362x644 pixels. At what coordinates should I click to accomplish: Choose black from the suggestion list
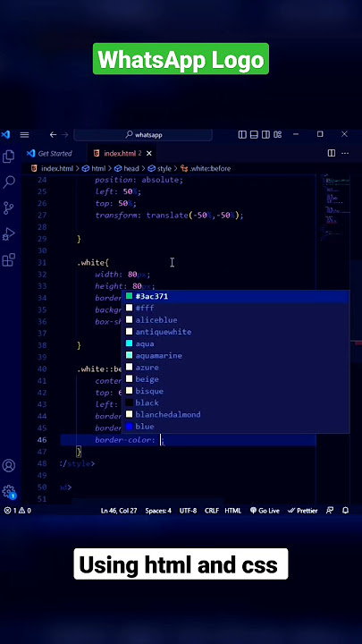pos(235,402)
